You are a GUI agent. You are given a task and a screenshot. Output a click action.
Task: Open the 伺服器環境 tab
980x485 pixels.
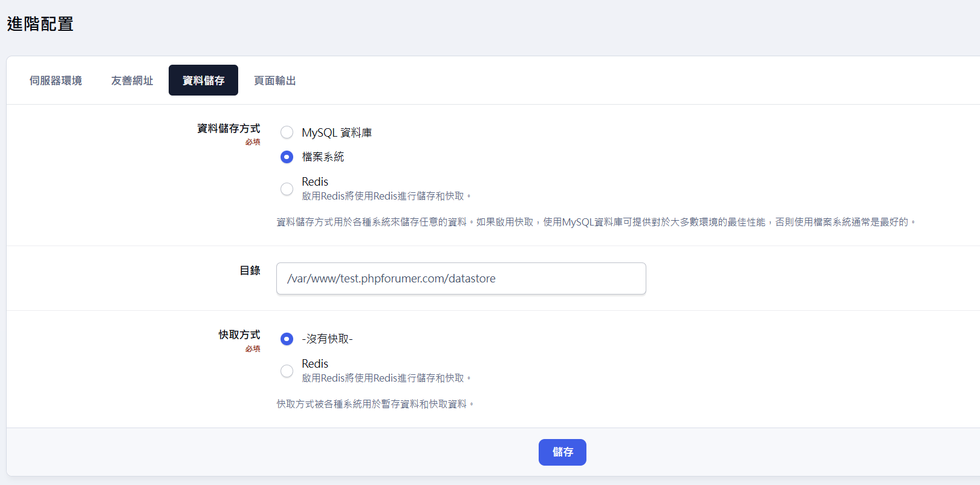pos(56,80)
